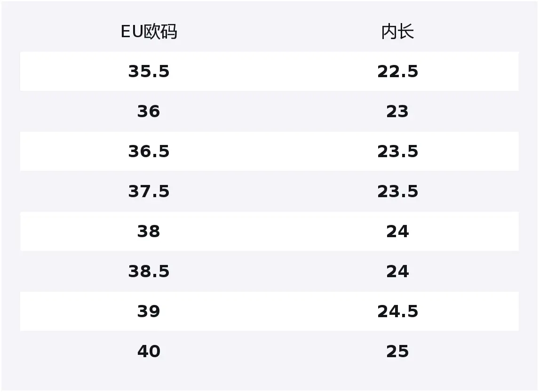Pick EU size 38 cell
This screenshot has height=392, width=539.
click(149, 232)
